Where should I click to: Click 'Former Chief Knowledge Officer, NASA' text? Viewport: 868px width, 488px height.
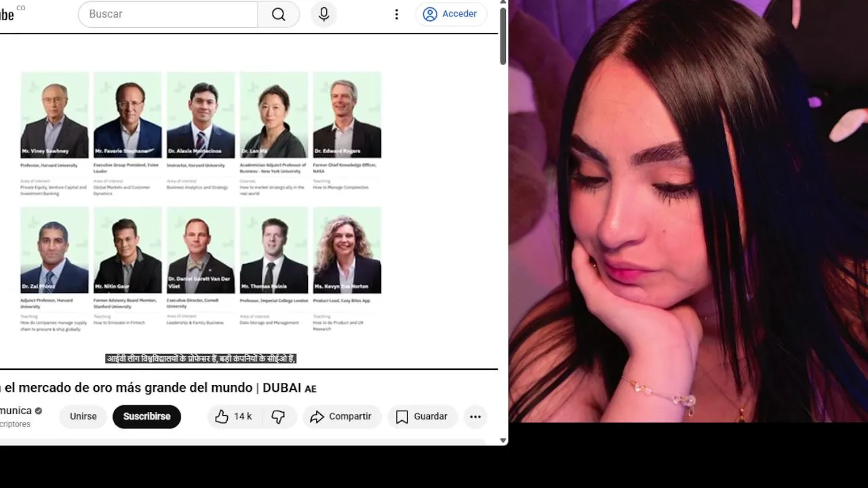[344, 168]
